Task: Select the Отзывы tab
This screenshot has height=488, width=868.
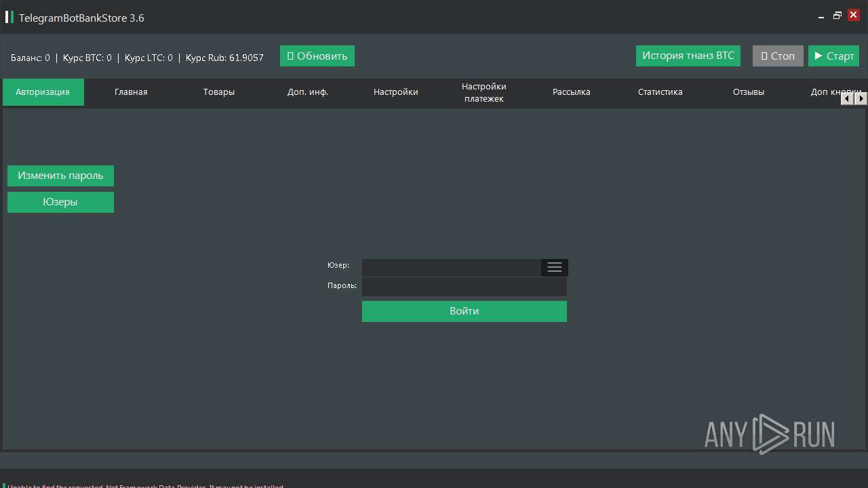Action: (748, 92)
